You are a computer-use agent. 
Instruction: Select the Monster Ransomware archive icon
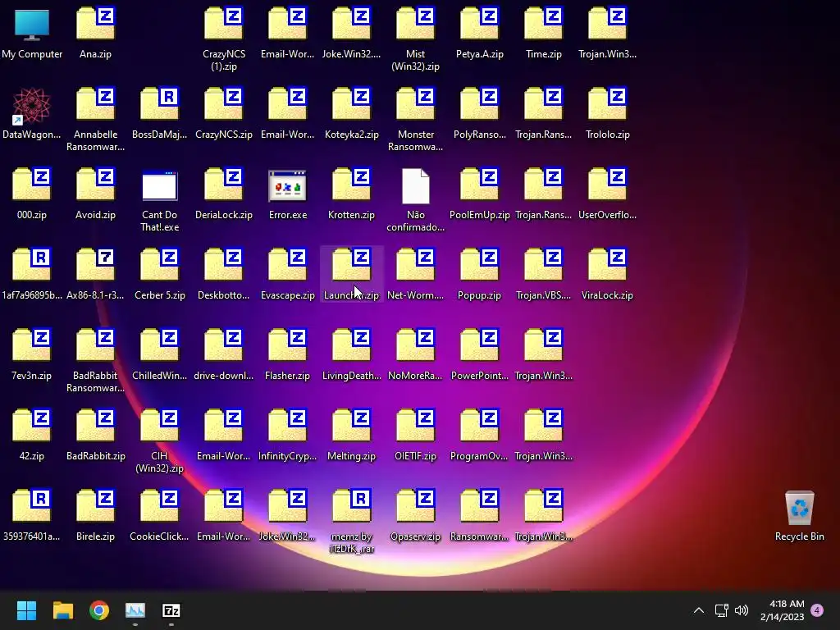[415, 104]
